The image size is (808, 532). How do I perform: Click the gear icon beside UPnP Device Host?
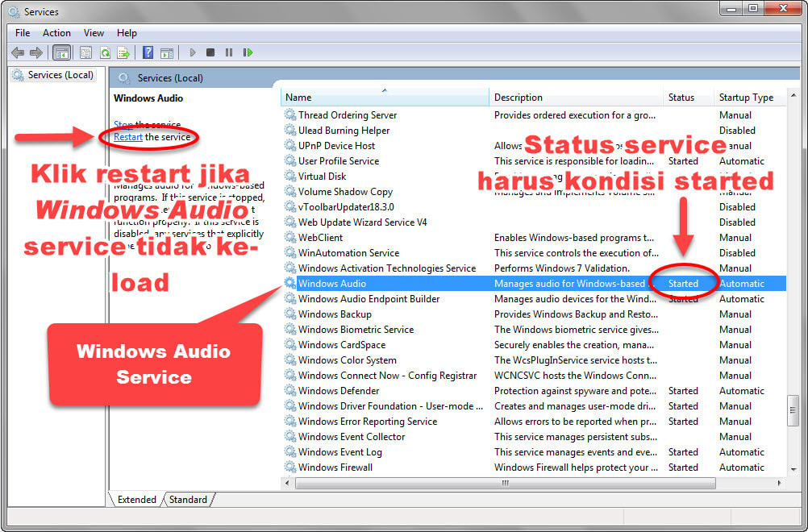(290, 146)
